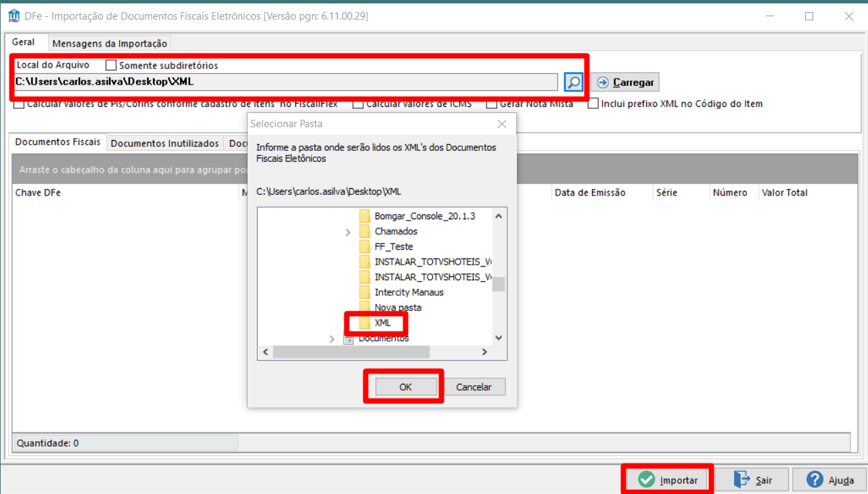Screen dimensions: 868x494
Task: Select the XML folder in tree
Action: coord(383,323)
